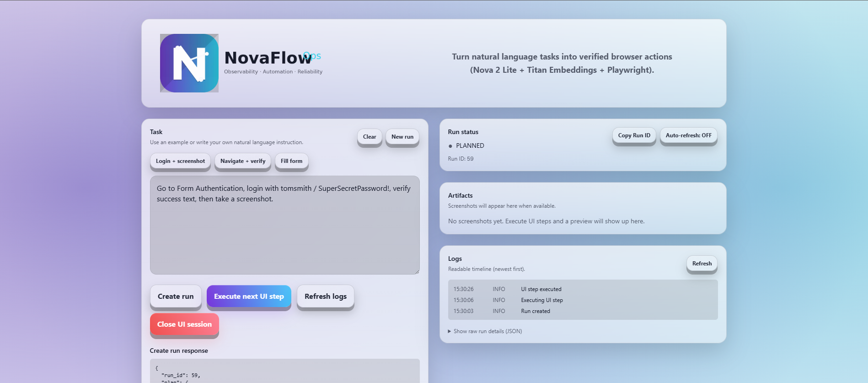This screenshot has width=868, height=383.
Task: Click the Create run response JSON box
Action: coord(285,371)
